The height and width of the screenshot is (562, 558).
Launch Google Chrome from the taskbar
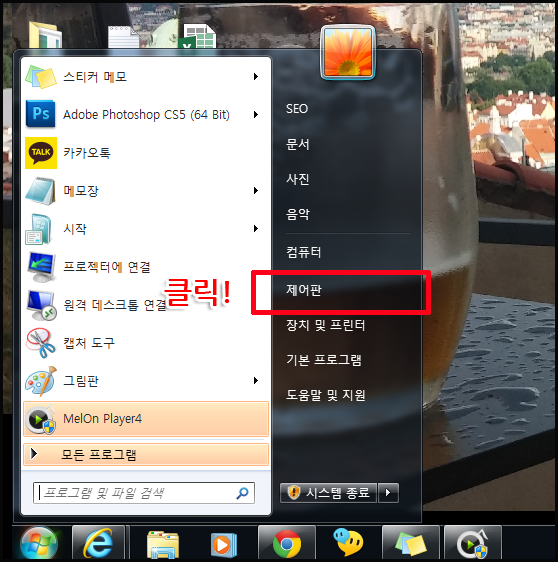point(287,544)
